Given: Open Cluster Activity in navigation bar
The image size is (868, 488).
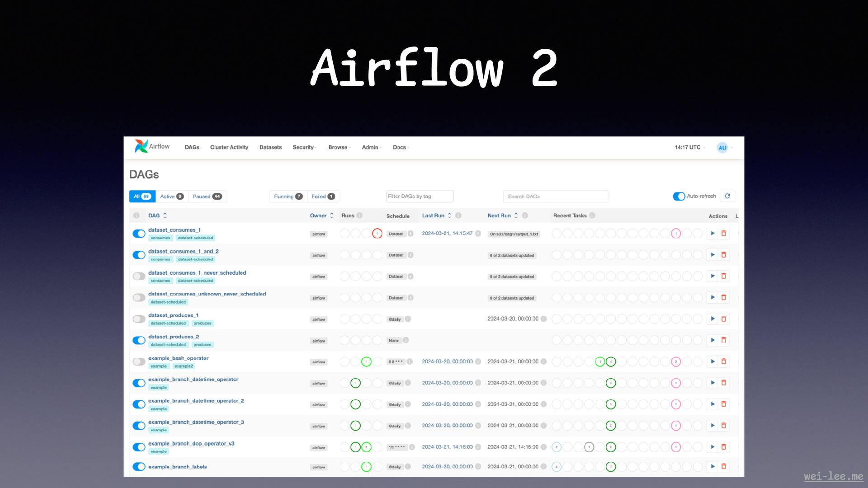Looking at the screenshot, I should pos(229,147).
